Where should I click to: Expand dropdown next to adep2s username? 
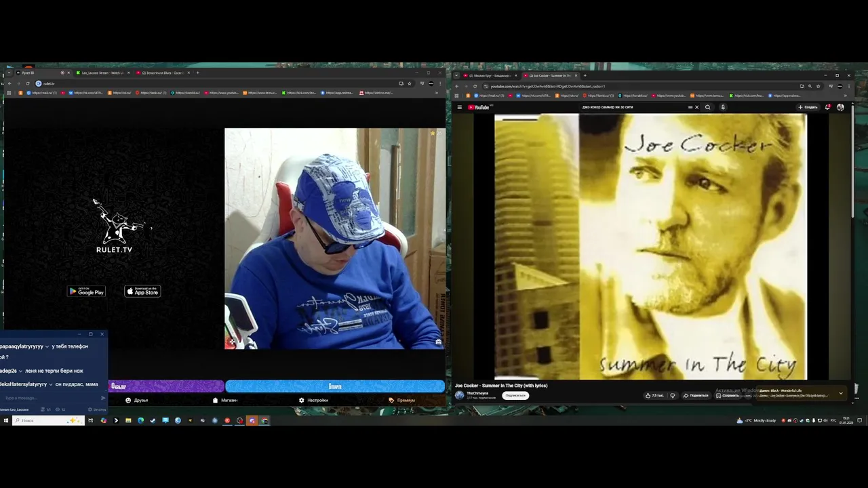click(20, 371)
